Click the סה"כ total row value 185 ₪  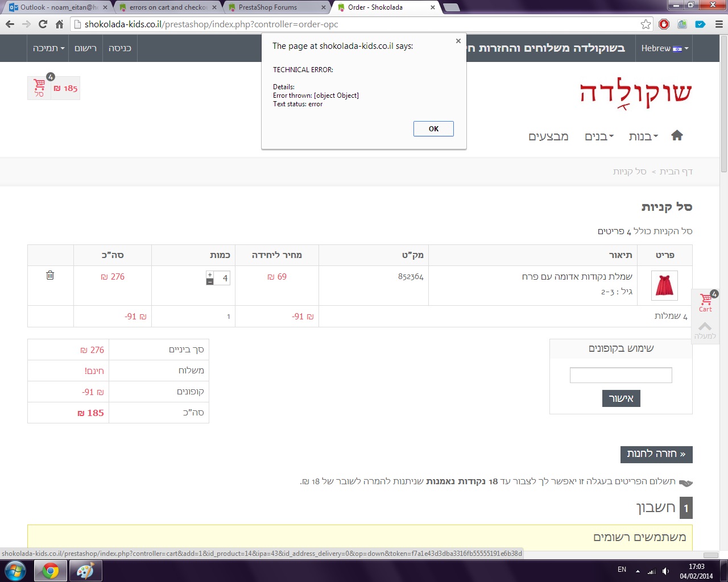pos(91,413)
